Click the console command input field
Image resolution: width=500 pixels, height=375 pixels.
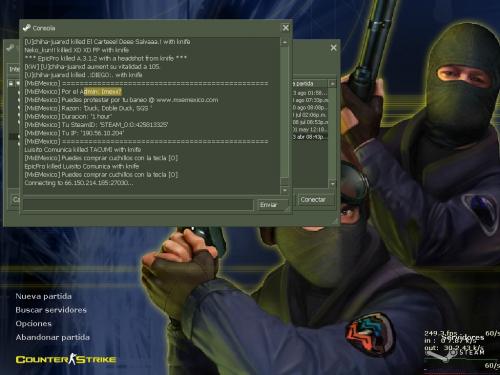point(138,205)
